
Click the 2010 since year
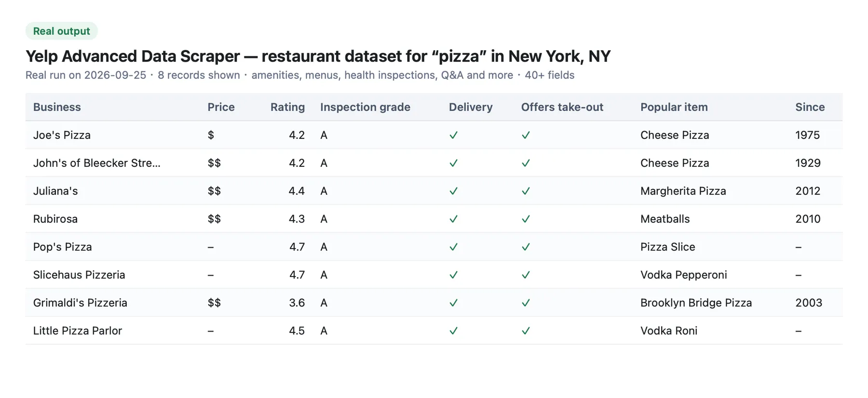coord(808,219)
